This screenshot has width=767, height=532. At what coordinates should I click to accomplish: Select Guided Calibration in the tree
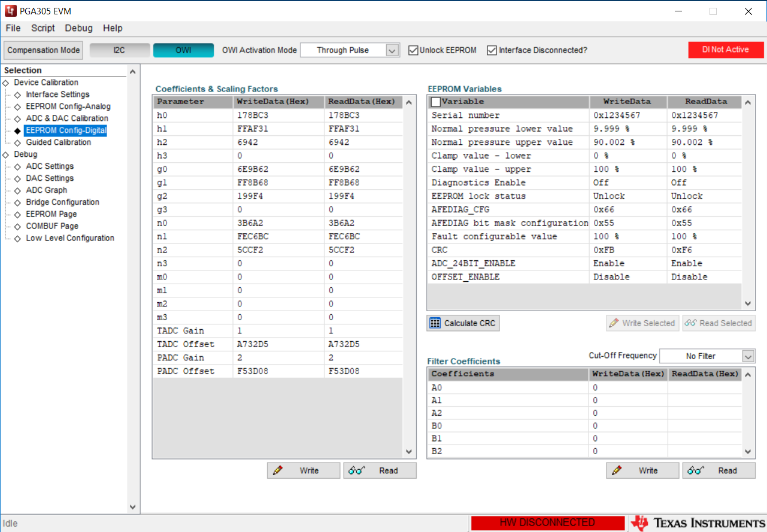click(59, 142)
